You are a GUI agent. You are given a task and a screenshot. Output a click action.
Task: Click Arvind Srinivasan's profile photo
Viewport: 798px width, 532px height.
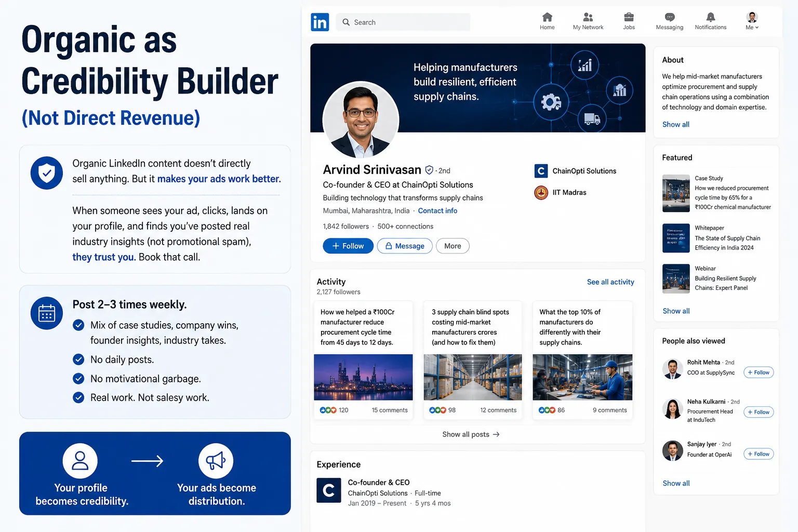pos(361,120)
